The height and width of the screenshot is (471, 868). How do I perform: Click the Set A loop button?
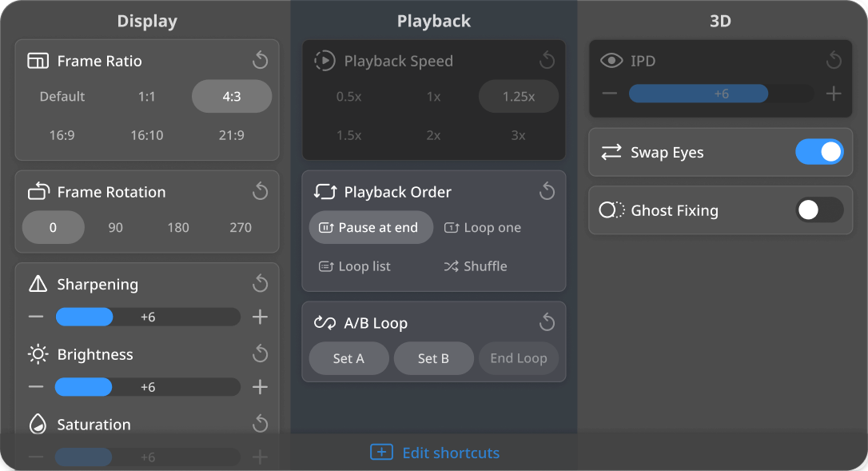coord(348,358)
